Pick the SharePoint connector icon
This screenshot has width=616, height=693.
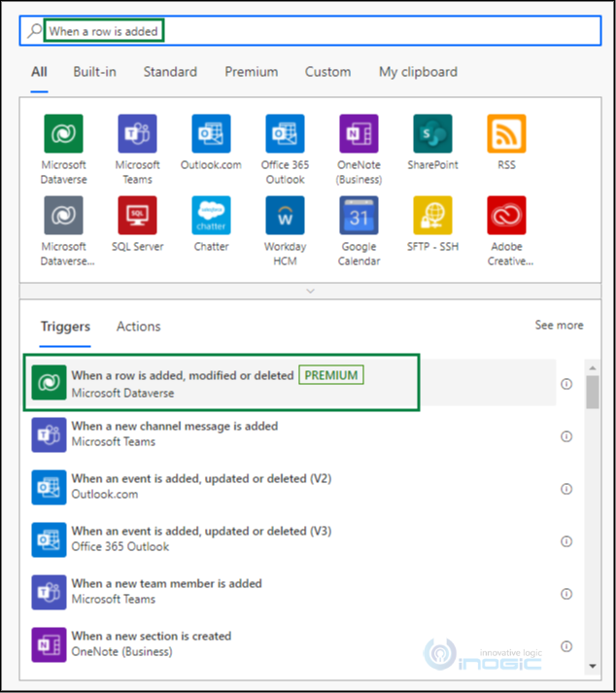[x=432, y=134]
